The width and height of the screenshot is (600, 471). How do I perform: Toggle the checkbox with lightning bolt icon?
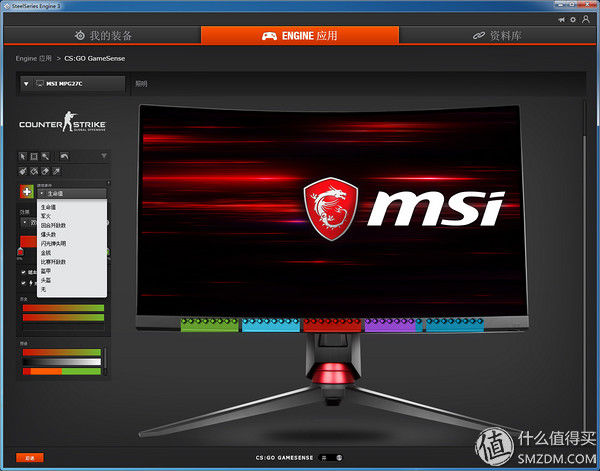coord(24,283)
